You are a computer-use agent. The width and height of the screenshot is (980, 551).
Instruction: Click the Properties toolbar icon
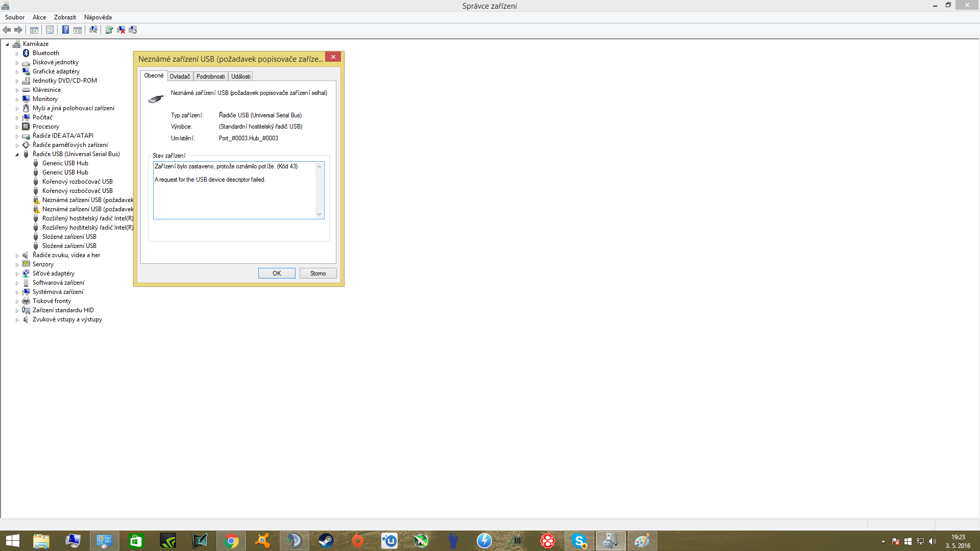[x=50, y=30]
